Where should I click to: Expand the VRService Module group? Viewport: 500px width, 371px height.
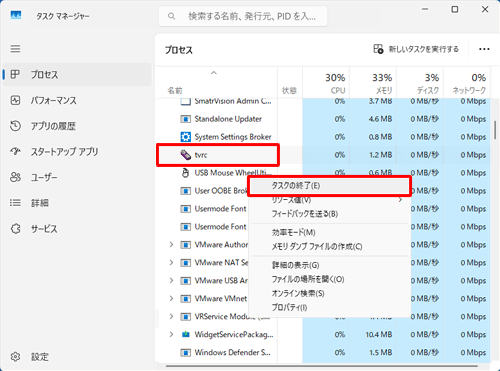pyautogui.click(x=171, y=316)
